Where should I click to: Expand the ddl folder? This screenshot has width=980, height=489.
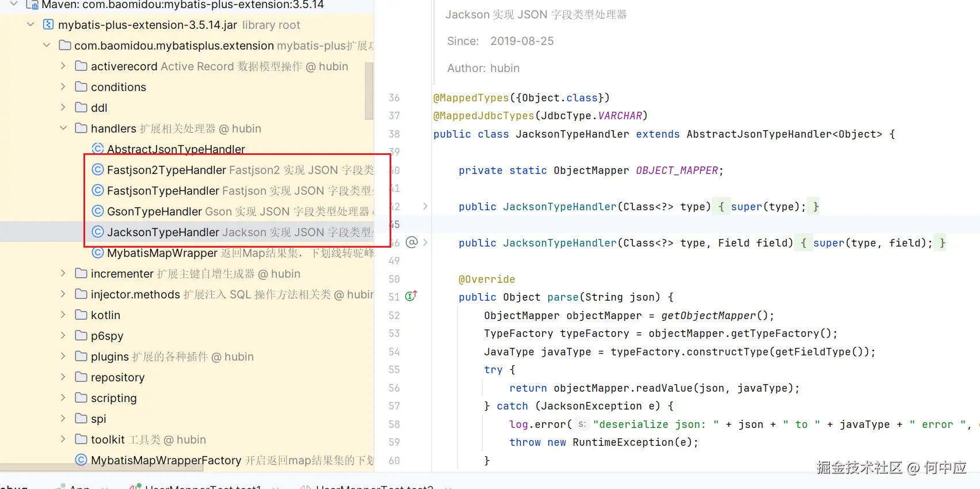(x=63, y=108)
